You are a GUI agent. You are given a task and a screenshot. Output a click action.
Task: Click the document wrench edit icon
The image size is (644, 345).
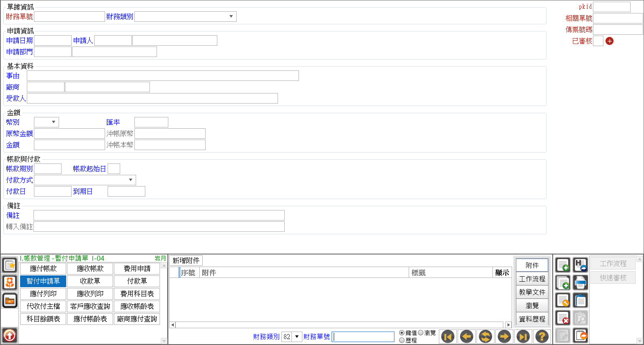pyautogui.click(x=563, y=301)
